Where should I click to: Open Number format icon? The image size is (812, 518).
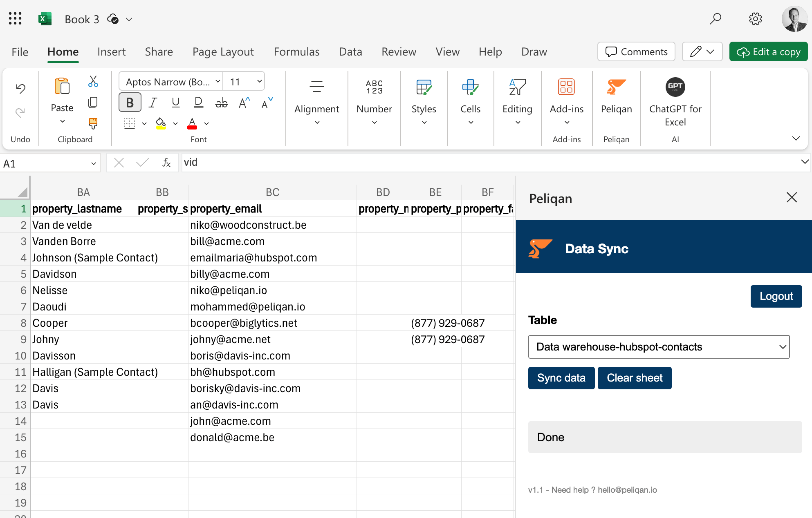[374, 87]
